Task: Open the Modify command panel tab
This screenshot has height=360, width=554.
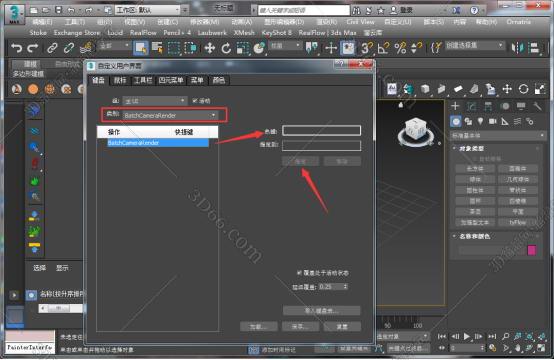Action: click(472, 106)
